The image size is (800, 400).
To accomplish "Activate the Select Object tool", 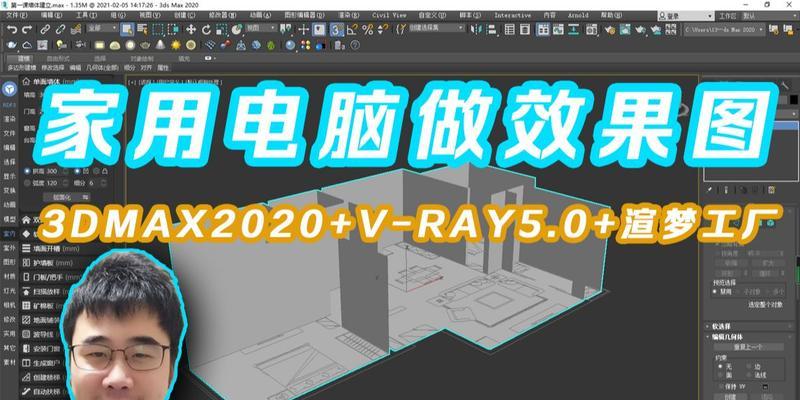I will 127,30.
